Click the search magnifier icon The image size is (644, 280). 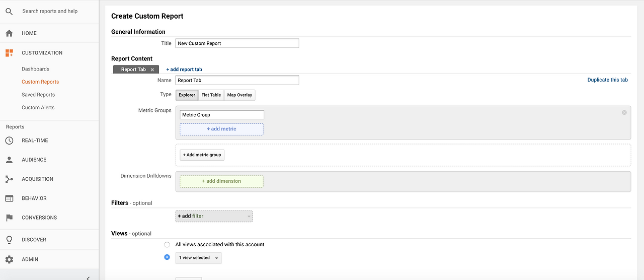click(x=9, y=11)
